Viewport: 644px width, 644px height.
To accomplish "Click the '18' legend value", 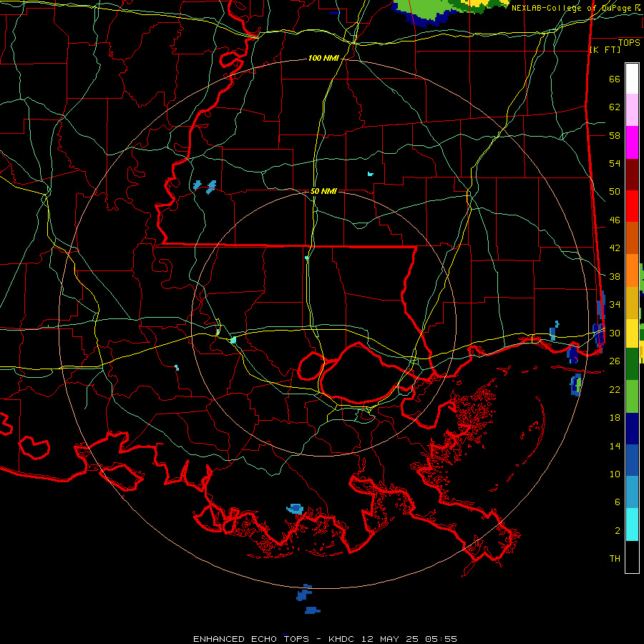I will (615, 418).
